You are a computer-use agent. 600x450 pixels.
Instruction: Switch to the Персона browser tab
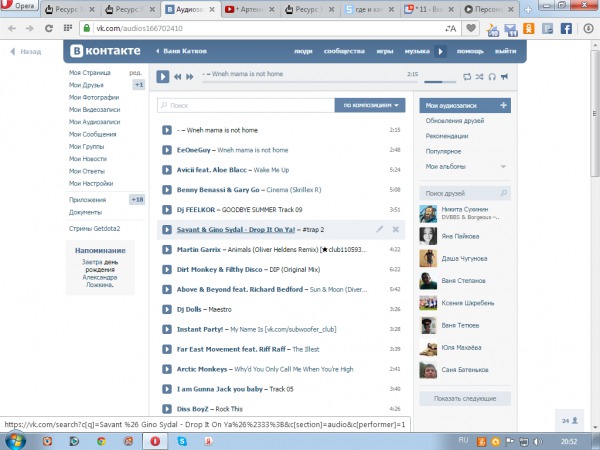pos(489,10)
